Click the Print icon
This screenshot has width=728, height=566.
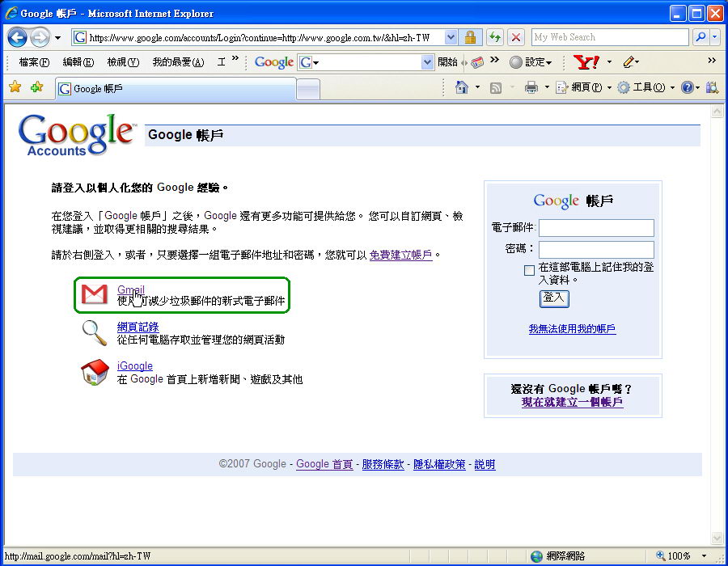[531, 87]
